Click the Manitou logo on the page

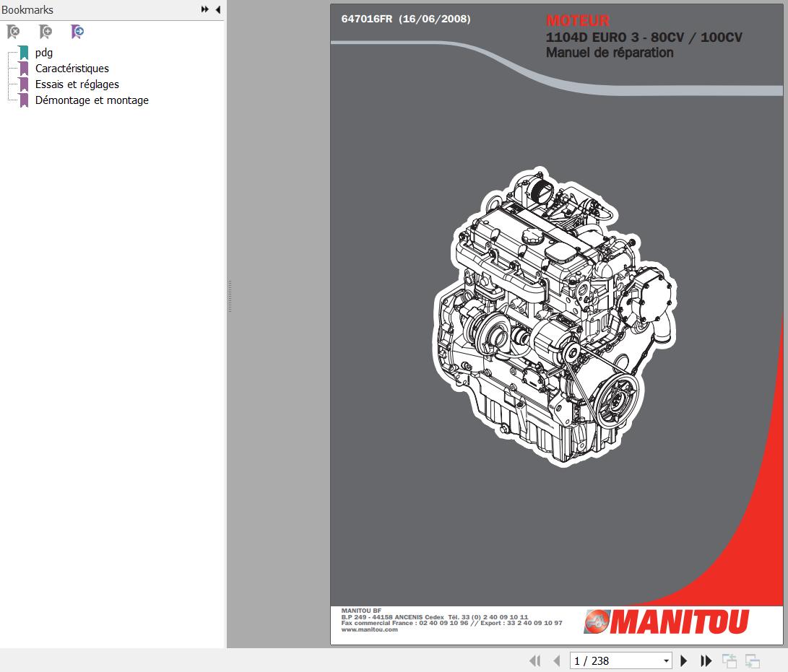click(x=667, y=621)
